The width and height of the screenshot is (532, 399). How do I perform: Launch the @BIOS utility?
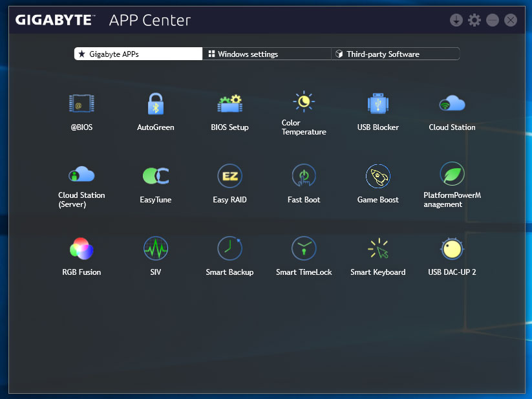81,103
